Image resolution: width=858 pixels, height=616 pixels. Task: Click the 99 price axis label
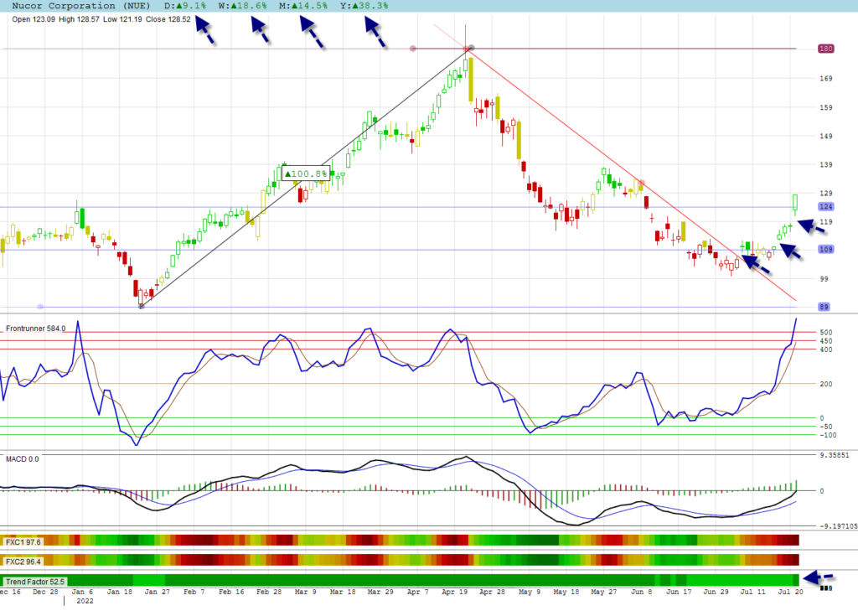[x=824, y=279]
